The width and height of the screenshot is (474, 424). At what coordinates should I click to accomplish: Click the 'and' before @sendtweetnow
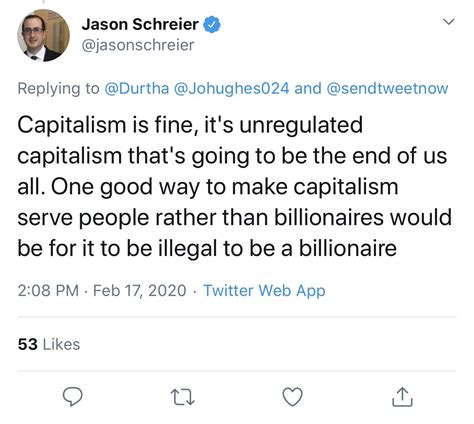[x=308, y=88]
